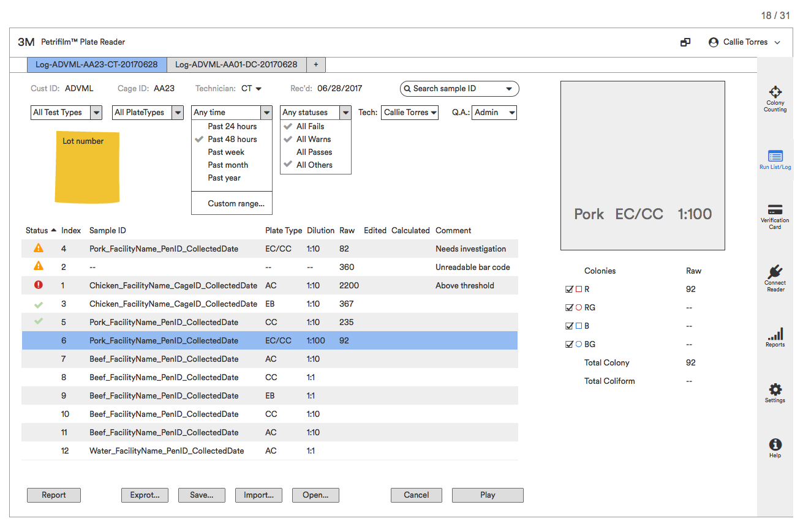Open the Settings gear icon
Screen dimensions: 803x532
(775, 389)
